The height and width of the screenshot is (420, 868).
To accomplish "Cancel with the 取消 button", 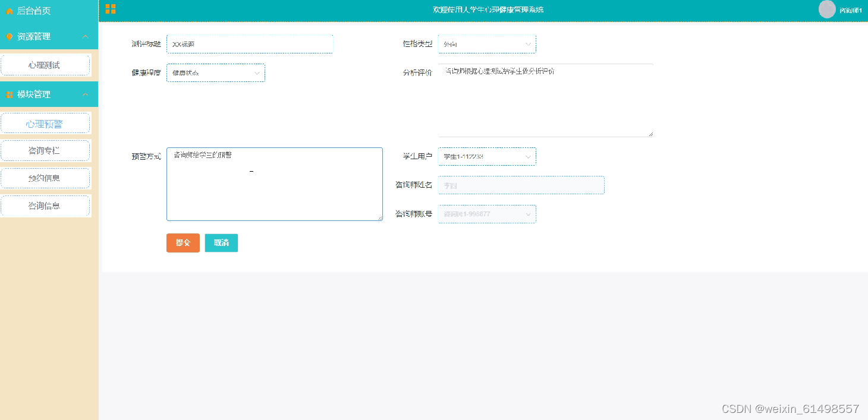I will [221, 243].
